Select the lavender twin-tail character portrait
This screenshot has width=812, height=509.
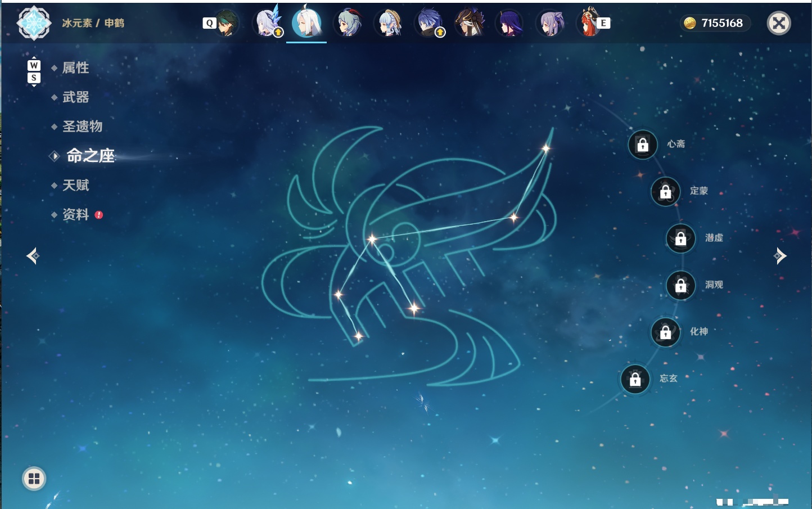pos(551,23)
